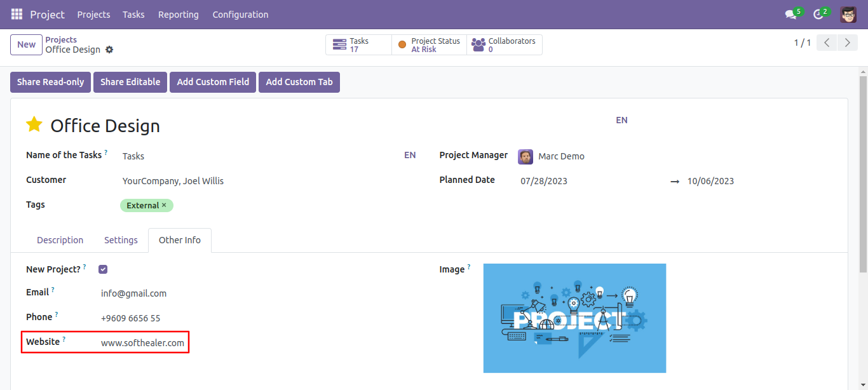Go to previous record arrow
Image resolution: width=868 pixels, height=390 pixels.
827,43
